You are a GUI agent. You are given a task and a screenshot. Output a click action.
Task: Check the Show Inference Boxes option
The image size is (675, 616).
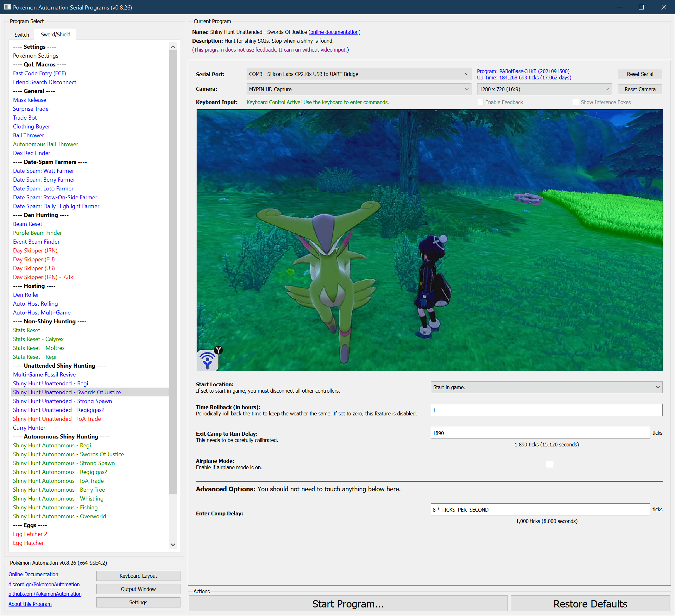point(576,103)
